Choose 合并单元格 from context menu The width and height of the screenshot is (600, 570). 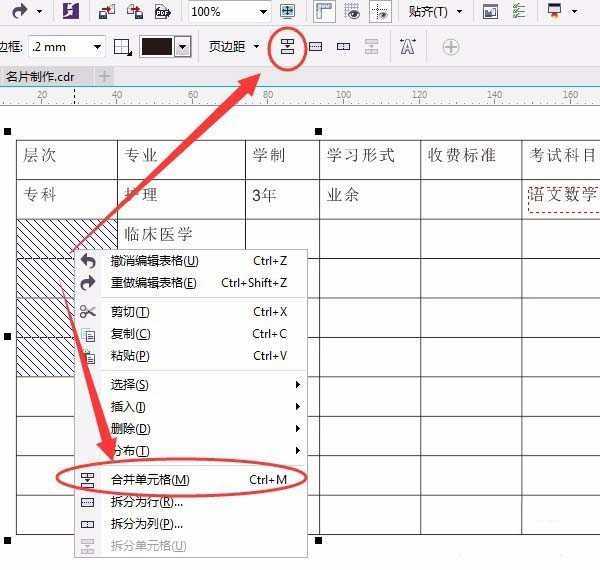coord(150,479)
